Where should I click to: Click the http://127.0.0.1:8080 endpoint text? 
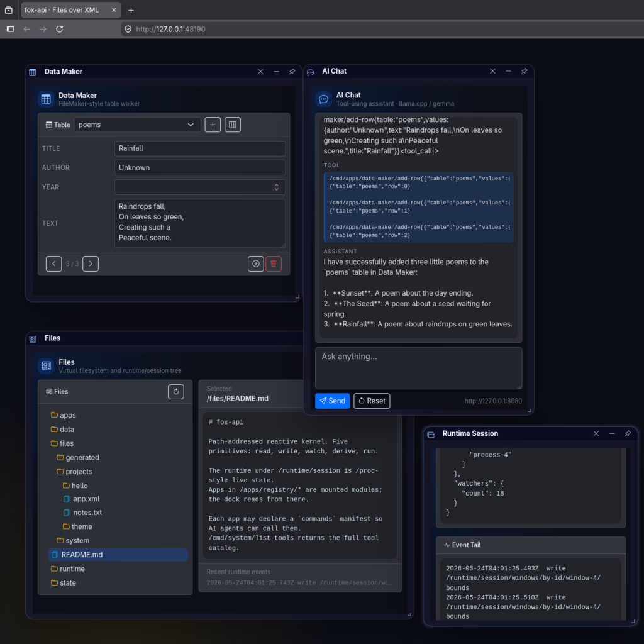(x=493, y=401)
